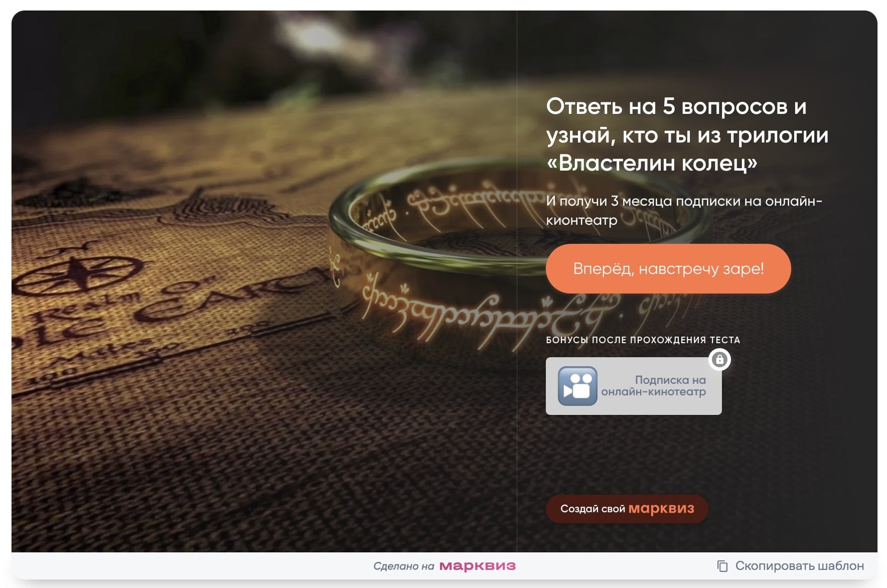This screenshot has width=887, height=588.
Task: Select the Подписка на онлайн-кинотеатр bonus text
Action: click(654, 386)
